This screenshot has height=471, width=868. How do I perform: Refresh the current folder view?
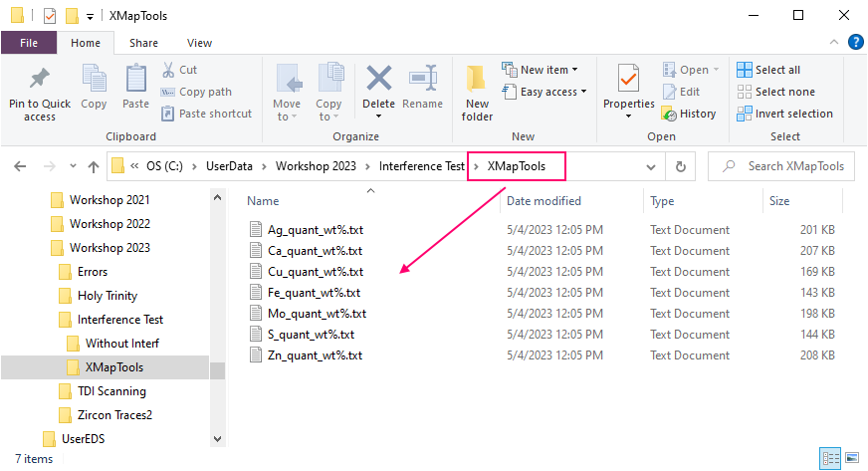681,166
